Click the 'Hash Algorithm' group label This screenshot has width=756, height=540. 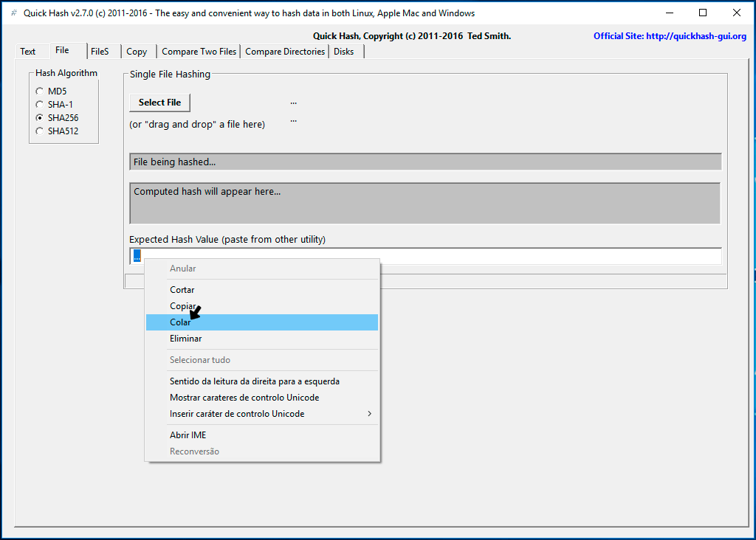[x=66, y=73]
